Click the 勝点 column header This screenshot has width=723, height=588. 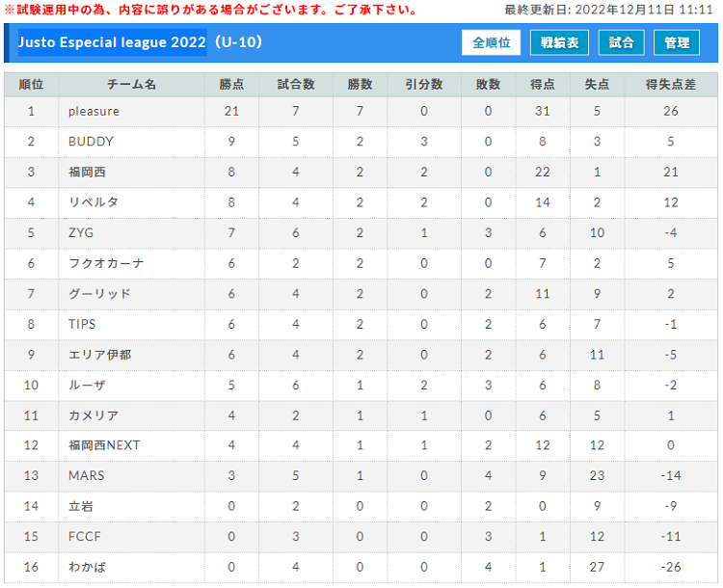pos(231,85)
